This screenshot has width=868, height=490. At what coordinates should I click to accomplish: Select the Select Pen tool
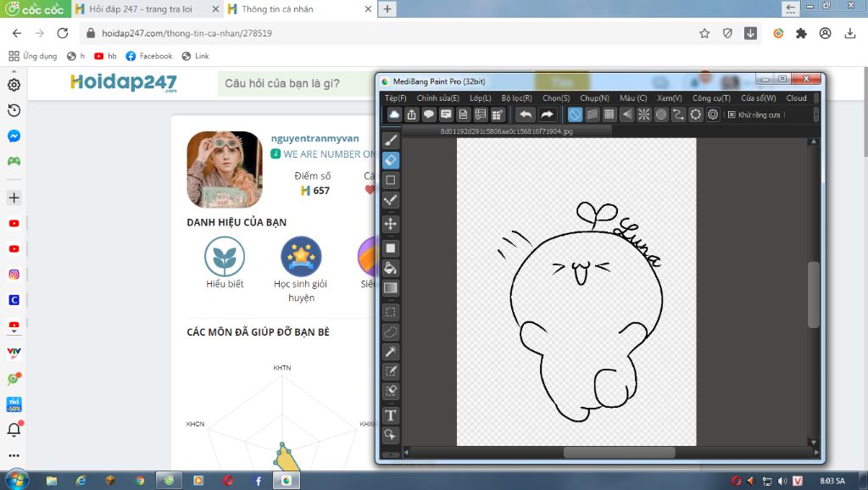click(391, 371)
